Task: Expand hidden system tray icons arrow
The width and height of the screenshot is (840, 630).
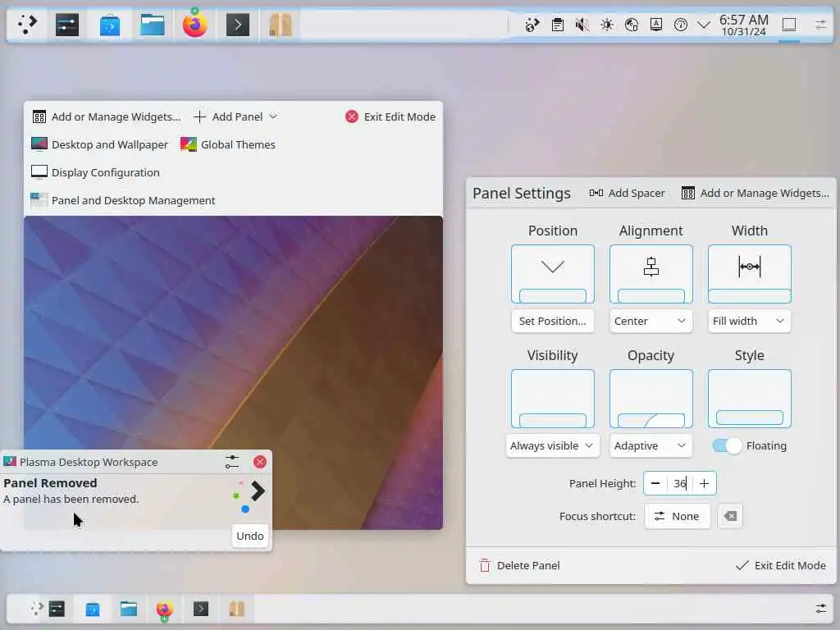Action: click(x=704, y=25)
